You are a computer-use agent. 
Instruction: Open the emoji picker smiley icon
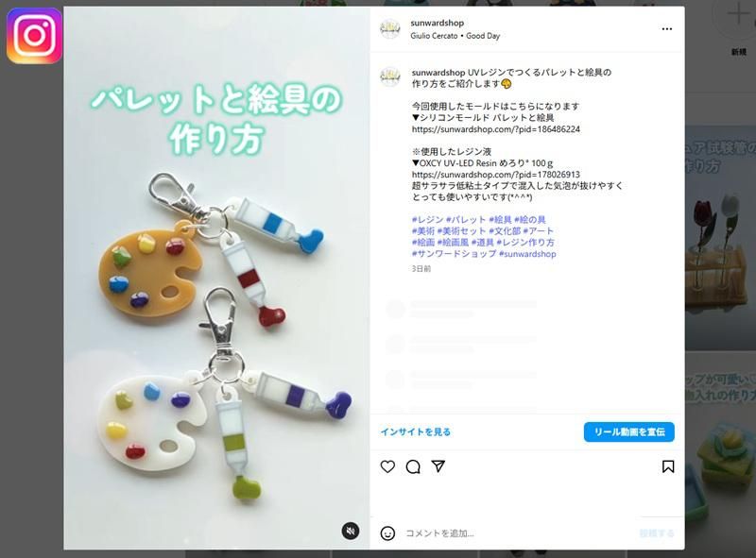pos(387,533)
